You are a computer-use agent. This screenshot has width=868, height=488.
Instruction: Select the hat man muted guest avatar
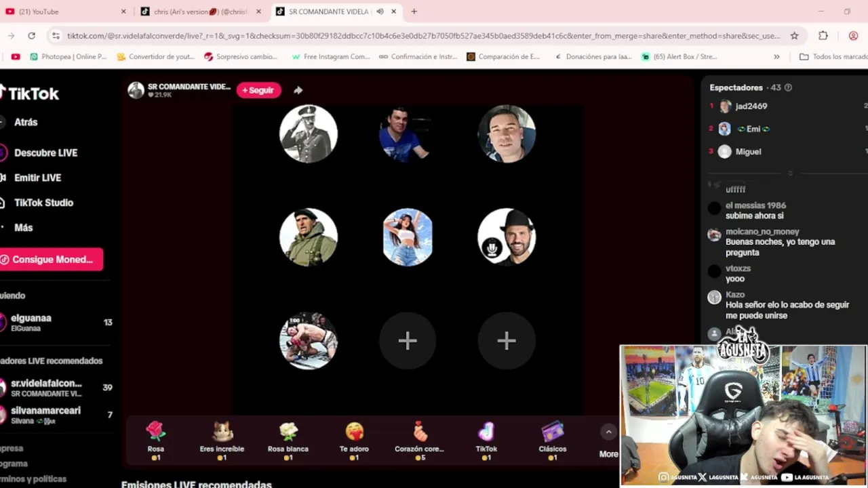click(x=507, y=237)
